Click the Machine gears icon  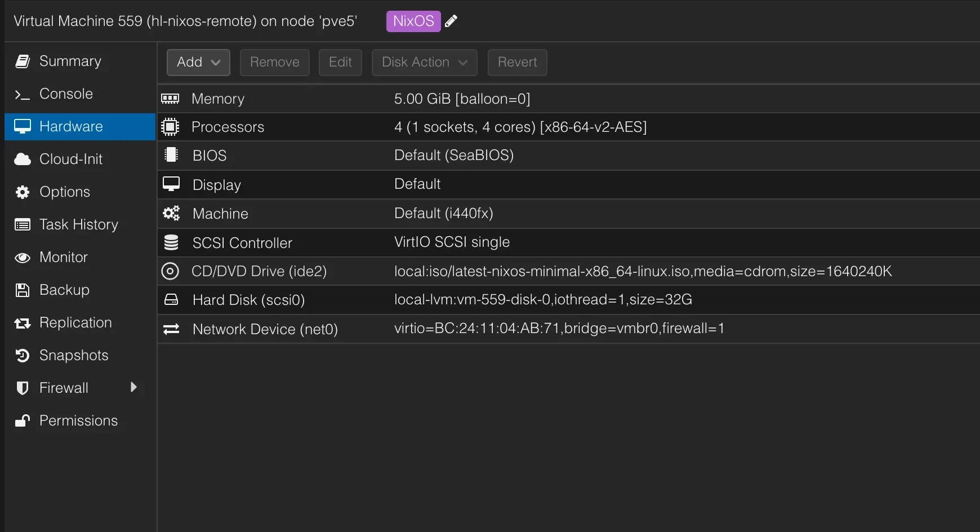[x=171, y=213]
